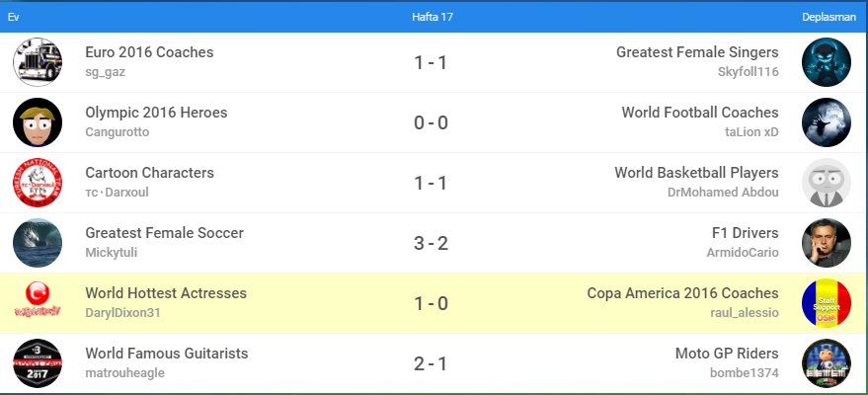Open taLion xD's dark moon avatar
The height and width of the screenshot is (395, 868).
click(x=827, y=122)
